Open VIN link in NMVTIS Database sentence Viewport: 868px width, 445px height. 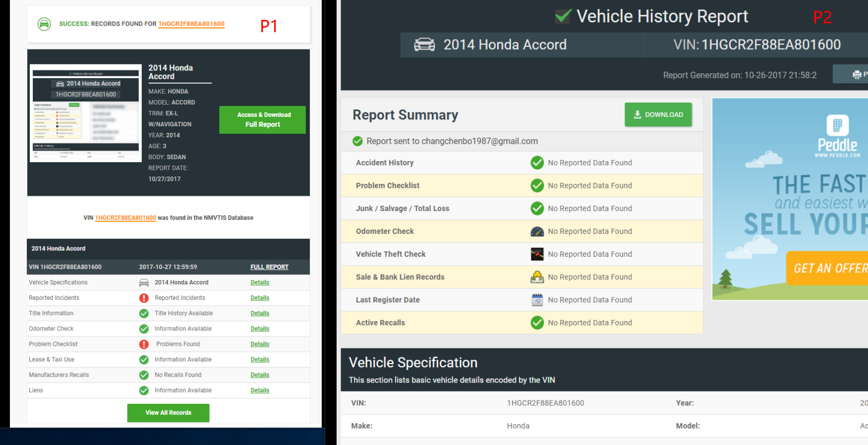tap(125, 218)
